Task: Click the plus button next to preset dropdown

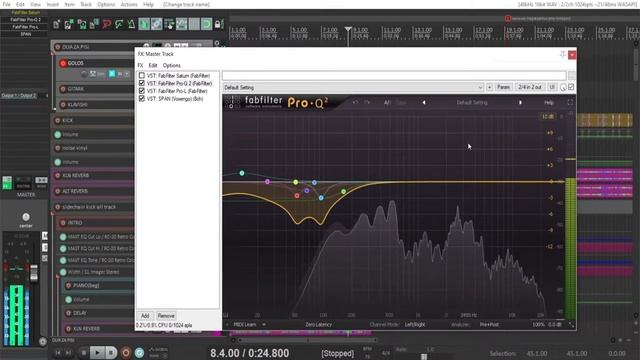Action: [x=489, y=87]
